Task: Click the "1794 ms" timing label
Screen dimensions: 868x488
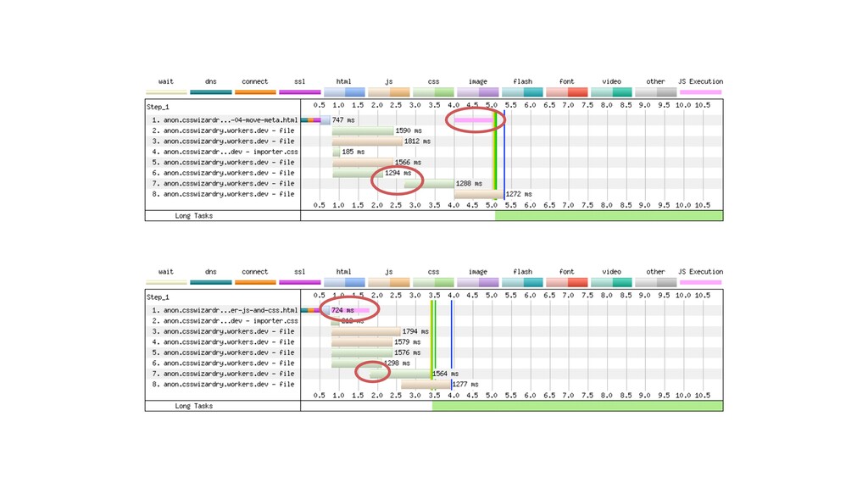Action: click(x=415, y=331)
